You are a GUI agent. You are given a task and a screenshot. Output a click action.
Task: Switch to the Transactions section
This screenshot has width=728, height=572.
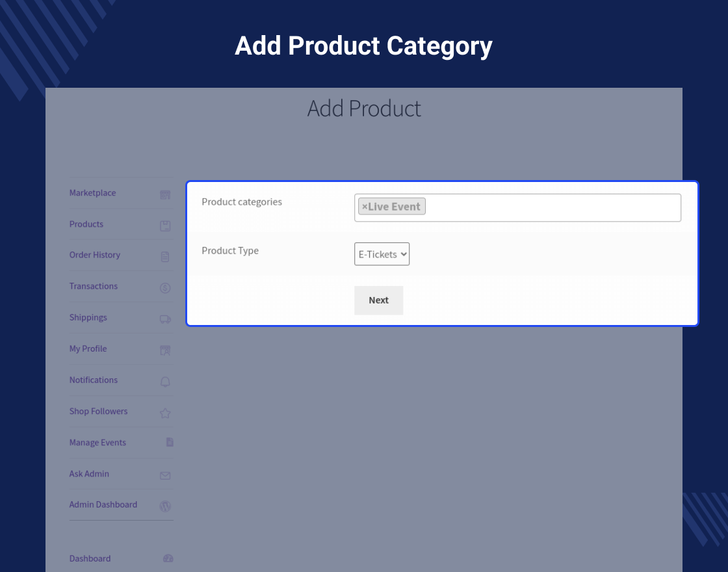(93, 286)
